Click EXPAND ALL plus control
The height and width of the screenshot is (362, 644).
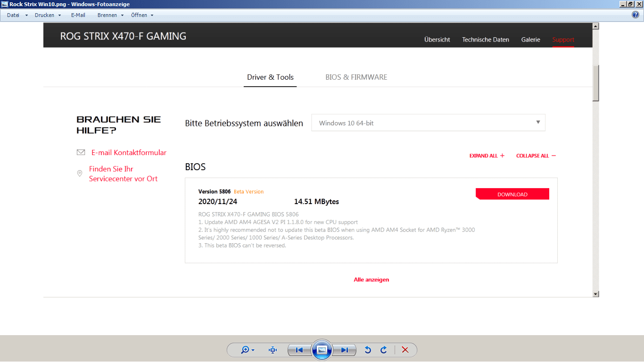click(487, 156)
